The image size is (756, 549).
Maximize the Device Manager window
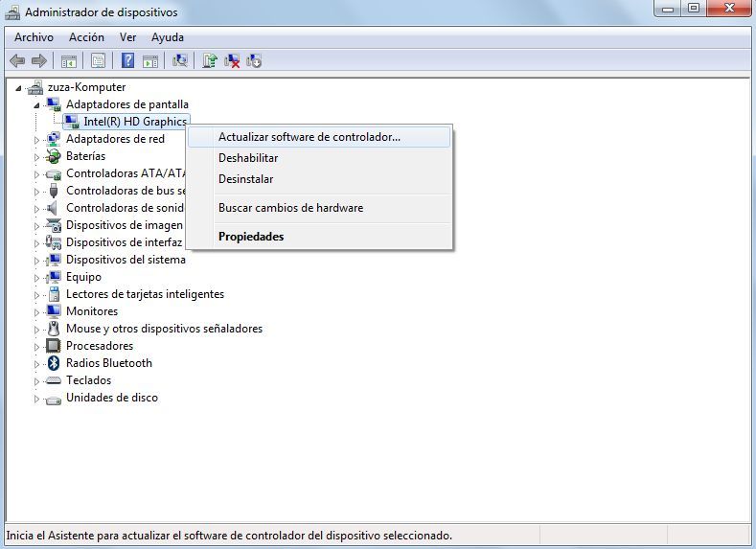[694, 9]
